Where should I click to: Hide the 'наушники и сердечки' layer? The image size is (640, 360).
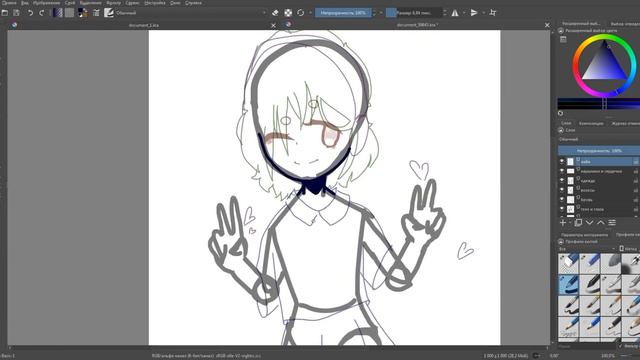[562, 171]
